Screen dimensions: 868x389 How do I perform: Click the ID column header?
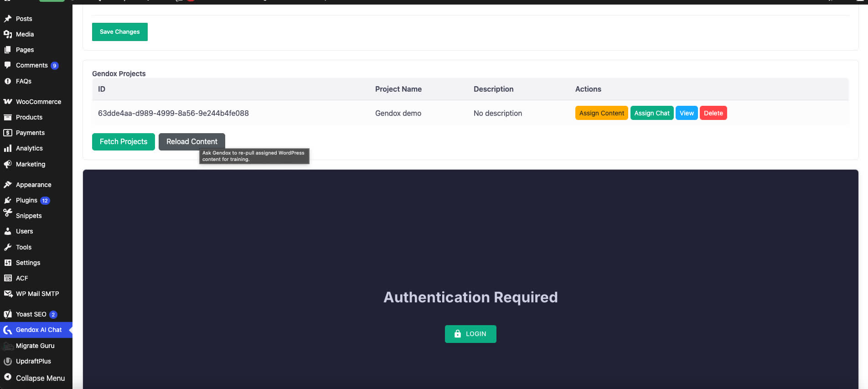tap(102, 89)
